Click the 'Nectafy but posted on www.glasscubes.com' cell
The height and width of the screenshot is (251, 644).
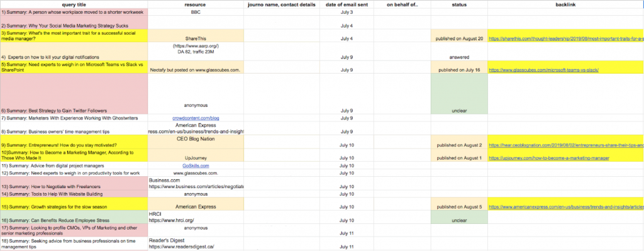[x=196, y=67]
